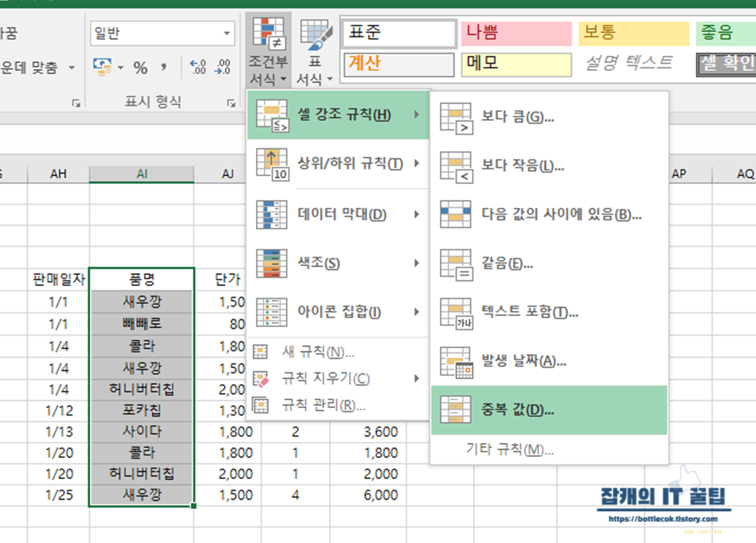Select column AI header
The width and height of the screenshot is (756, 543).
142,174
